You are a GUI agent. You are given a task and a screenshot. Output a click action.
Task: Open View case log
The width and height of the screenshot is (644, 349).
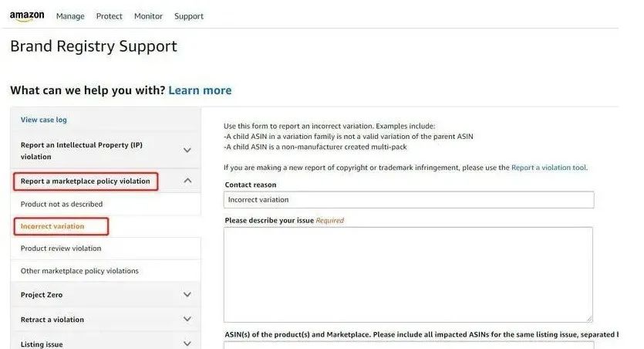43,120
